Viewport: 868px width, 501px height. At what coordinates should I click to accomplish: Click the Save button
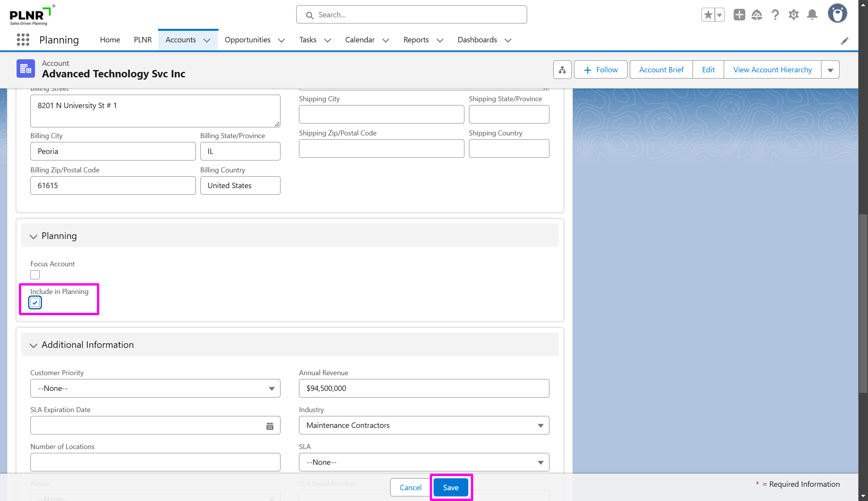451,488
